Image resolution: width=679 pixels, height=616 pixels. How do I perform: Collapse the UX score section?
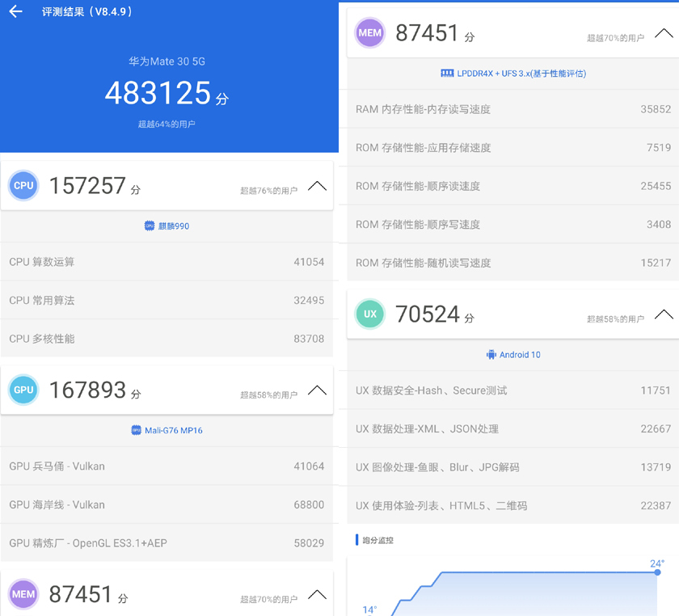(x=664, y=314)
